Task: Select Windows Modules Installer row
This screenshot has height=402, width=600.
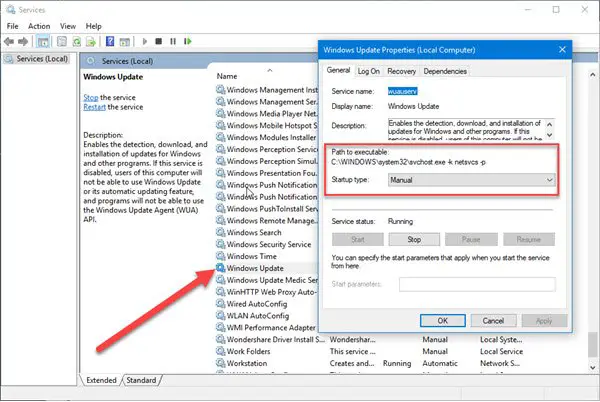Action: click(x=267, y=137)
